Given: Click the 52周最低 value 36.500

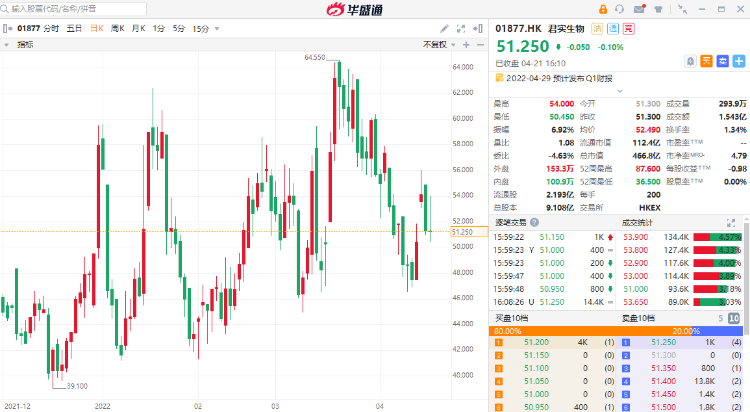Looking at the screenshot, I should click(648, 182).
